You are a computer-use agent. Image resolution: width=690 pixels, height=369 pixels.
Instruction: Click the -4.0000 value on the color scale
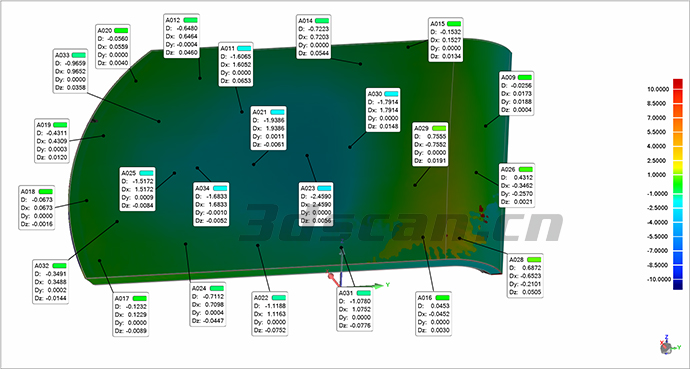click(657, 222)
